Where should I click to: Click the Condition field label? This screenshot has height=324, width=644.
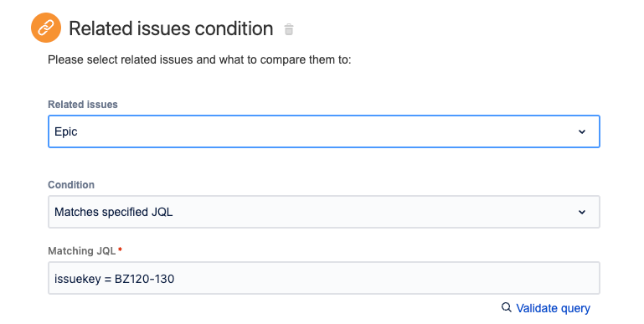click(x=71, y=185)
